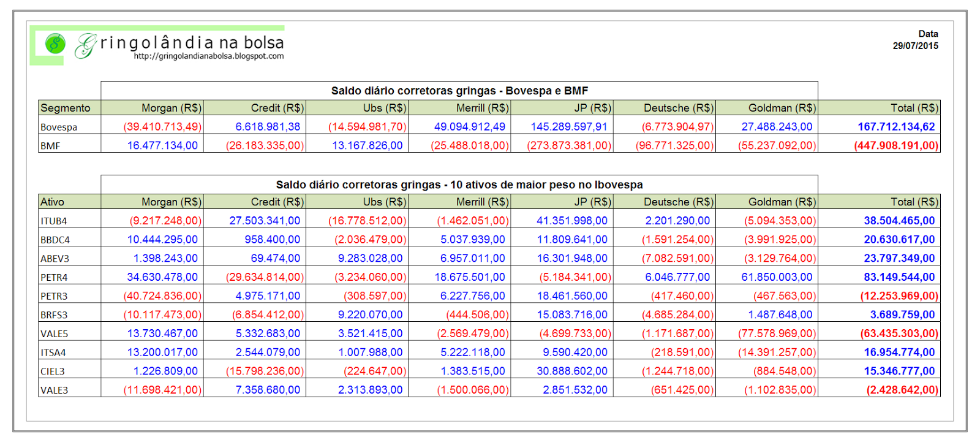Select VALE5 Goldman value (77.578.969,00)
The height and width of the screenshot is (442, 980).
click(x=777, y=334)
